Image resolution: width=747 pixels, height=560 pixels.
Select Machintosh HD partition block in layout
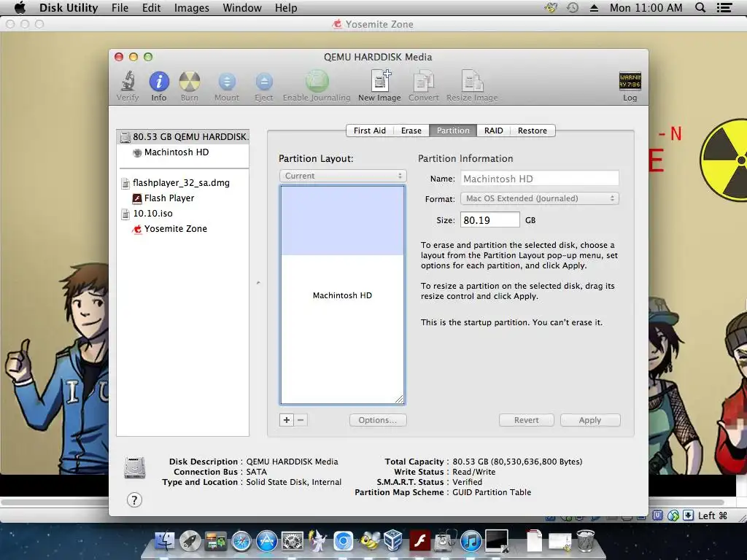[x=343, y=295]
